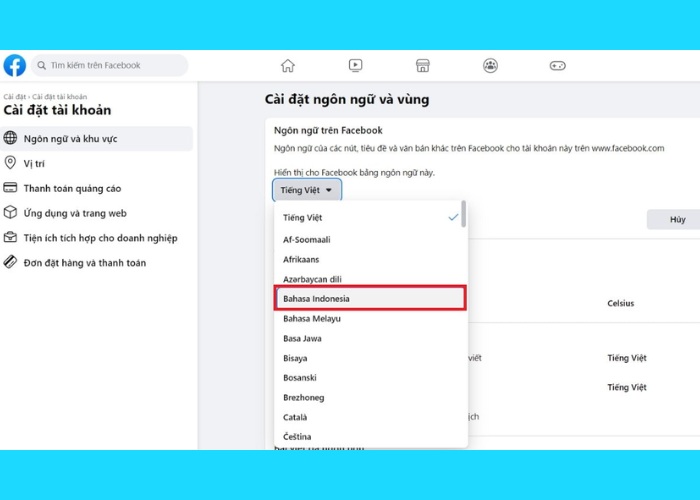Click the language list scrollbar
Viewport: 700px width, 500px height.
tap(463, 215)
